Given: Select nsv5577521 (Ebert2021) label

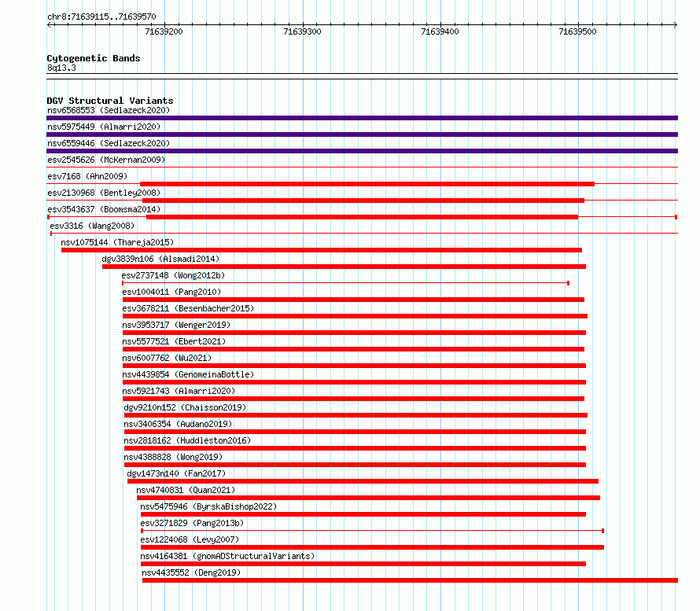Looking at the screenshot, I should pyautogui.click(x=174, y=341).
